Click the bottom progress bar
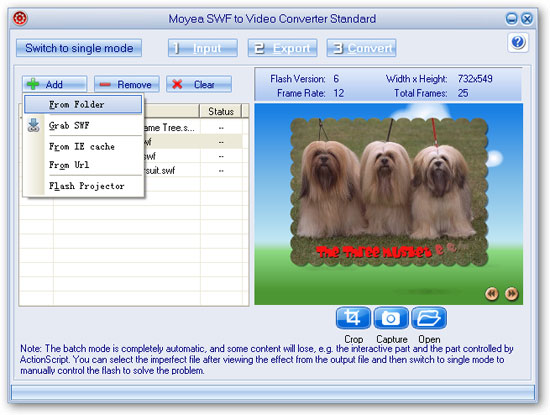550x415 pixels. tap(273, 393)
